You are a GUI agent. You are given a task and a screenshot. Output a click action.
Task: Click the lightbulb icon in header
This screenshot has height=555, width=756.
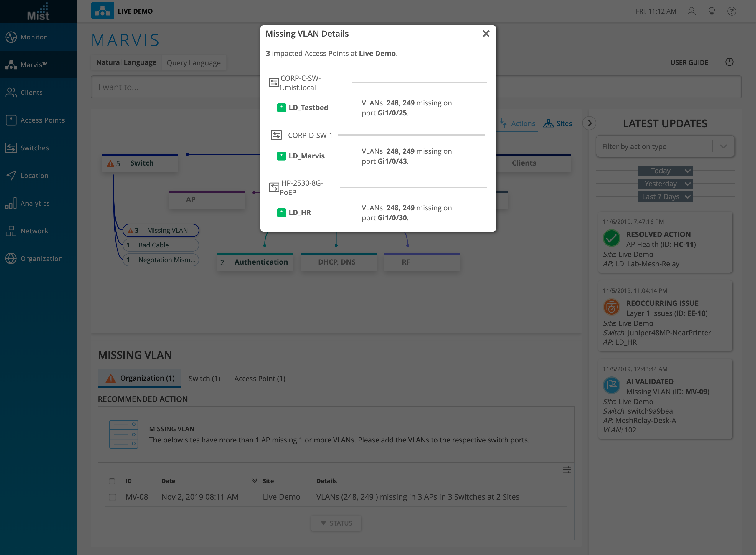[x=711, y=11]
